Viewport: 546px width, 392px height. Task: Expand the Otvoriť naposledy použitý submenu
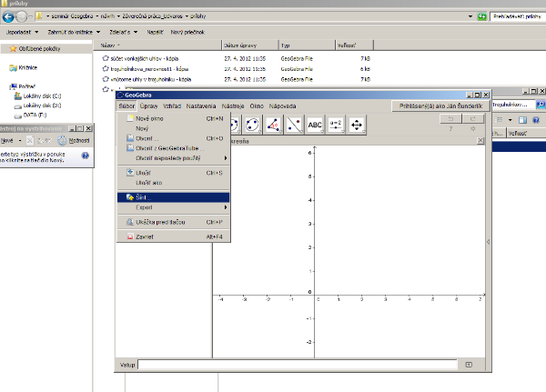point(174,158)
